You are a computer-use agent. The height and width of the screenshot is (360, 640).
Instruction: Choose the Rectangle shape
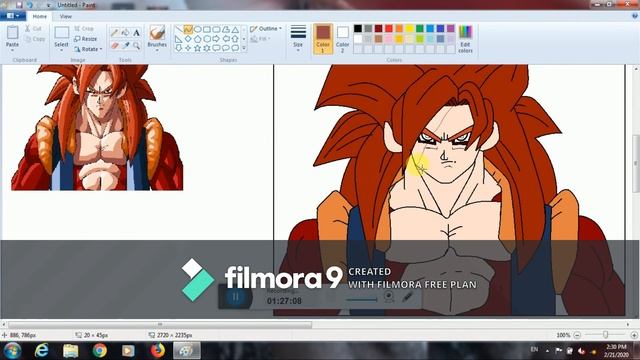pyautogui.click(x=207, y=29)
